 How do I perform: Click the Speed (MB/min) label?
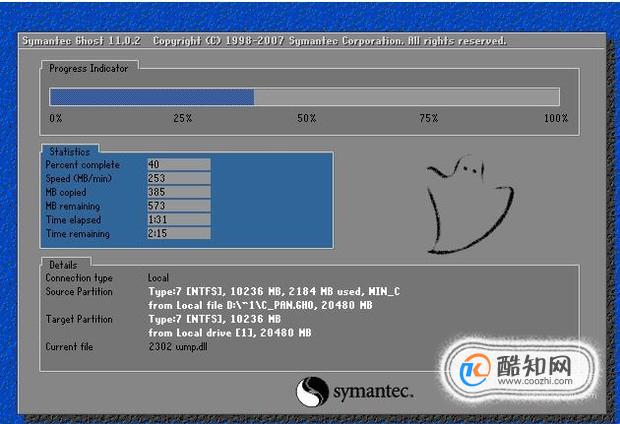78,178
